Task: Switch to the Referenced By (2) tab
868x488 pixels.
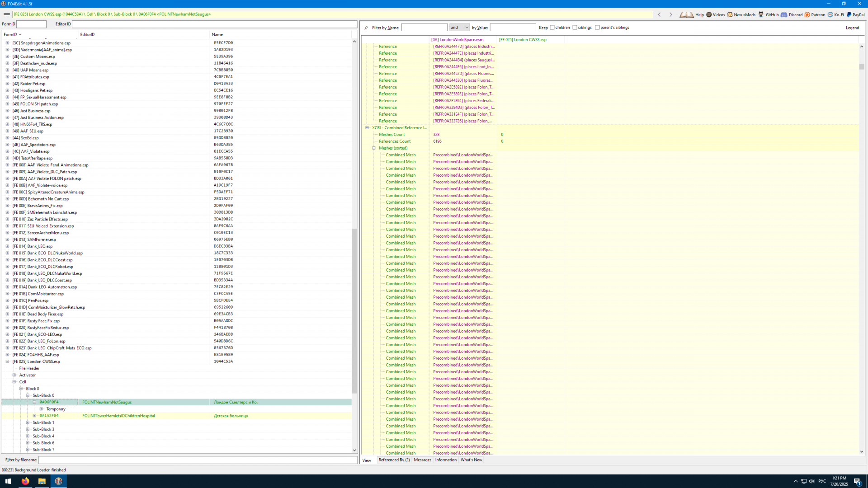Action: (x=394, y=460)
